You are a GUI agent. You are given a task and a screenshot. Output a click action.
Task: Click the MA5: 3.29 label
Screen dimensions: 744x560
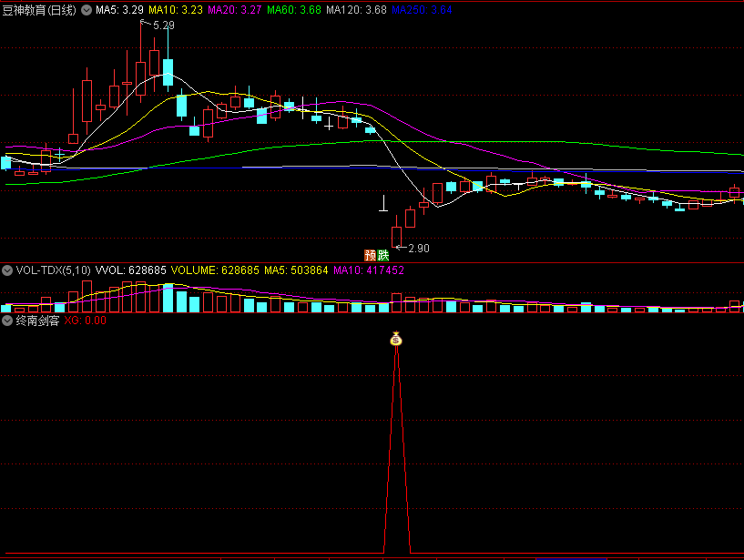click(119, 10)
